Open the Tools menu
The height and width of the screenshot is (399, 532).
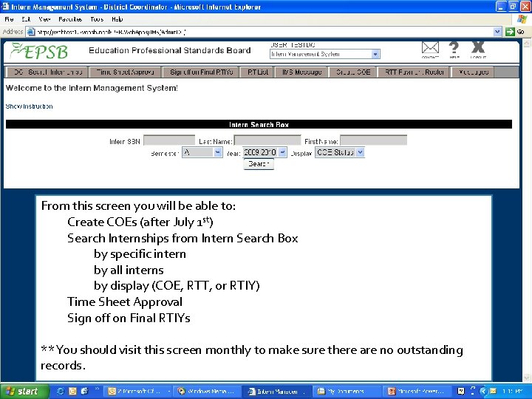click(97, 19)
